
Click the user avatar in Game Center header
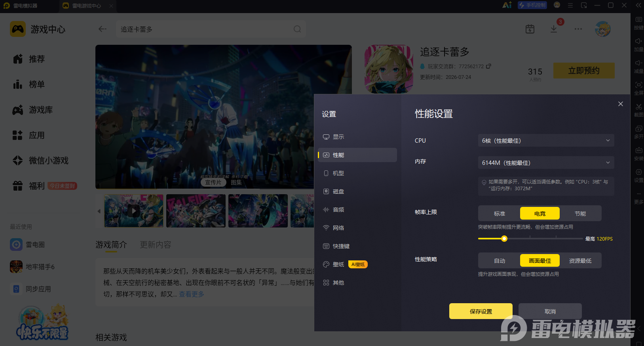[603, 29]
